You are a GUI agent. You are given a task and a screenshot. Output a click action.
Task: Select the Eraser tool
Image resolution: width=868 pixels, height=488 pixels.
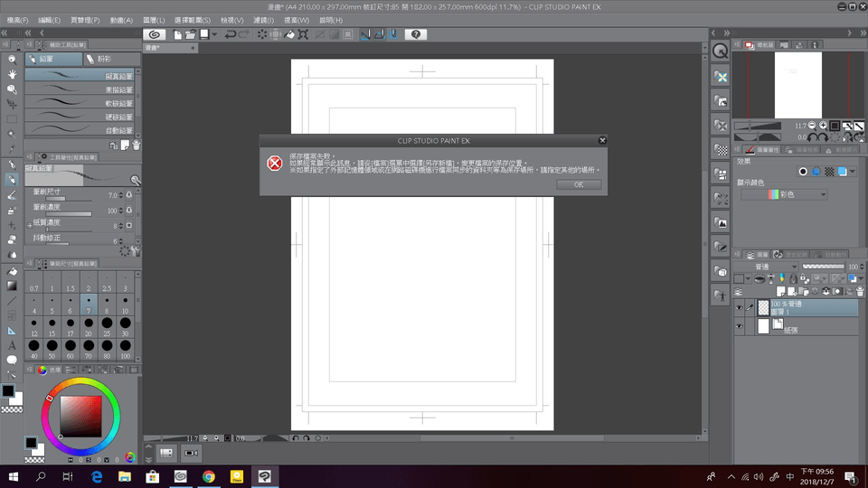[12, 240]
